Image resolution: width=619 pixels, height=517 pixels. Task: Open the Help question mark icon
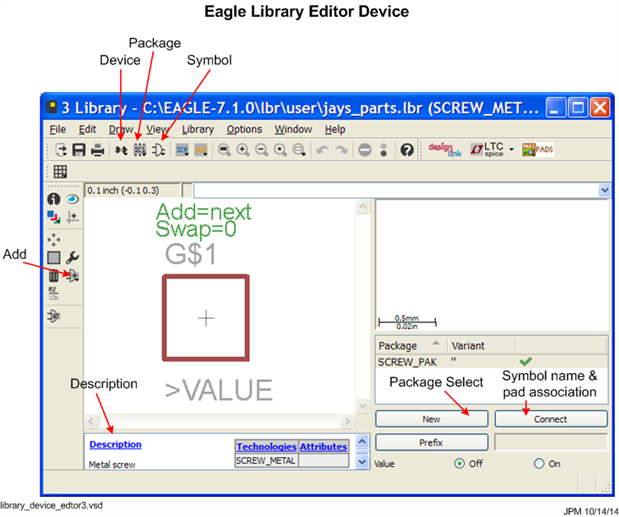(x=407, y=150)
